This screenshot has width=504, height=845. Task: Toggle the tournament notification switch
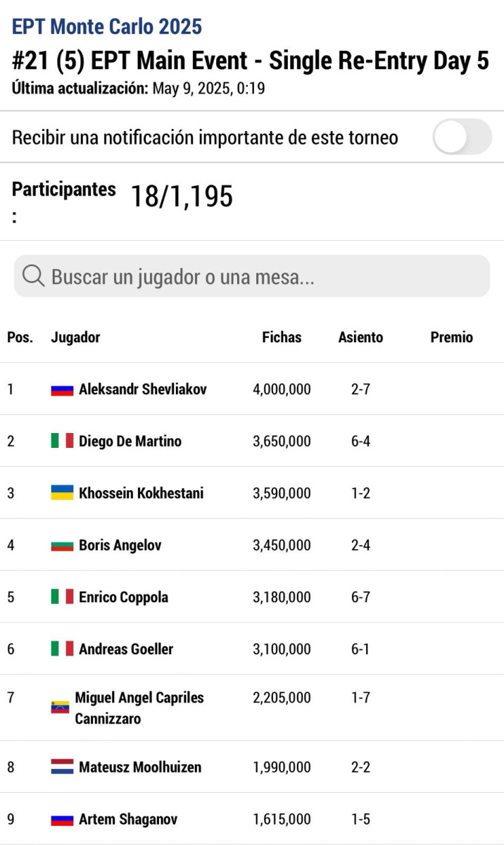pyautogui.click(x=462, y=137)
